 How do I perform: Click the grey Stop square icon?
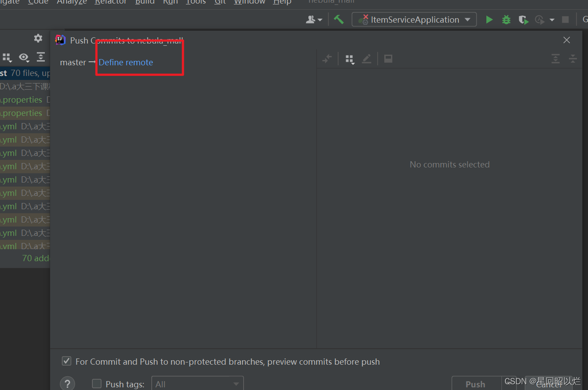point(565,20)
